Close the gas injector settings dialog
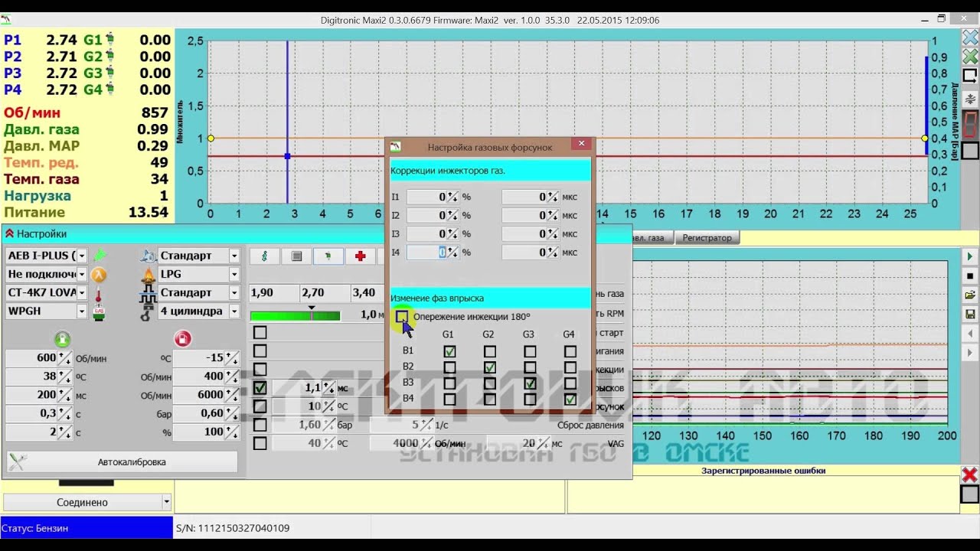 581,143
